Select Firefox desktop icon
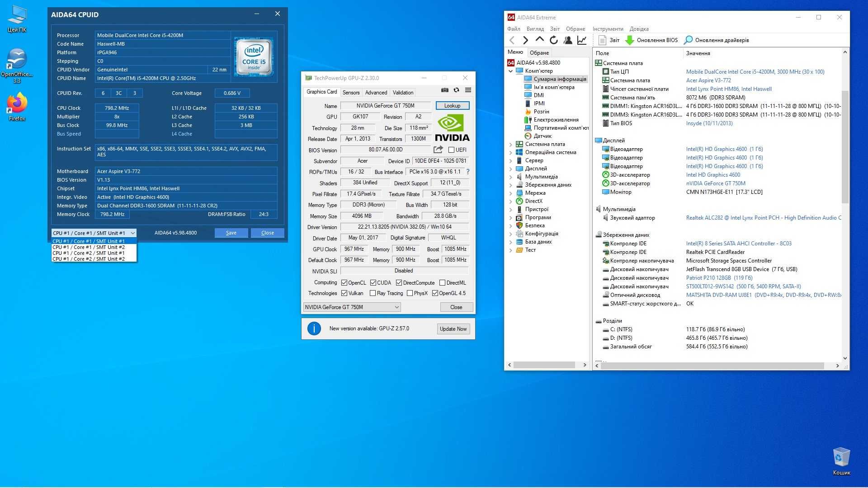Screen dimensions: 868x488 (17, 107)
